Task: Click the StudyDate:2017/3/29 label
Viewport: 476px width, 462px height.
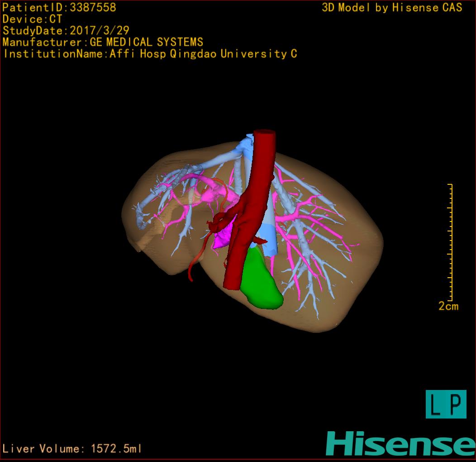Action: [x=66, y=31]
